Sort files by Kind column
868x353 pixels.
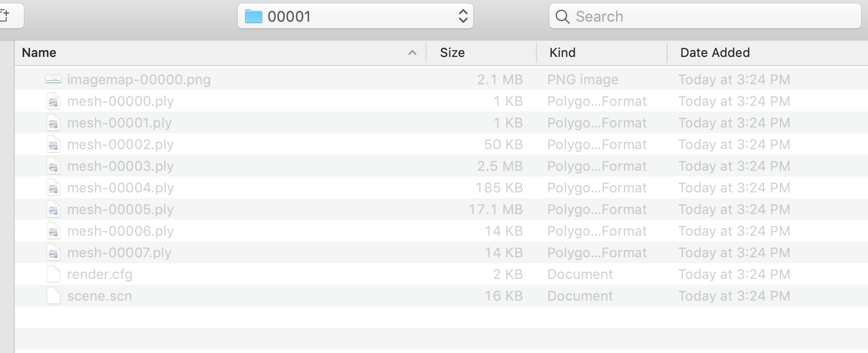563,53
